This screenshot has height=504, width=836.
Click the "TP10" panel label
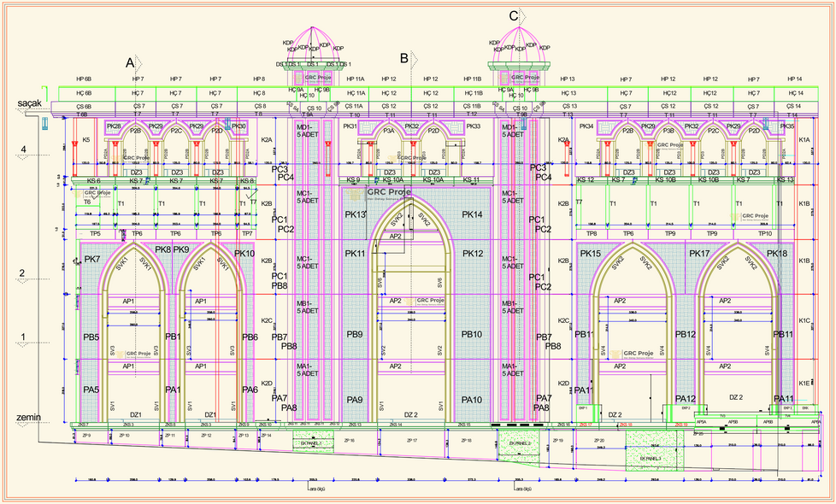(x=764, y=234)
